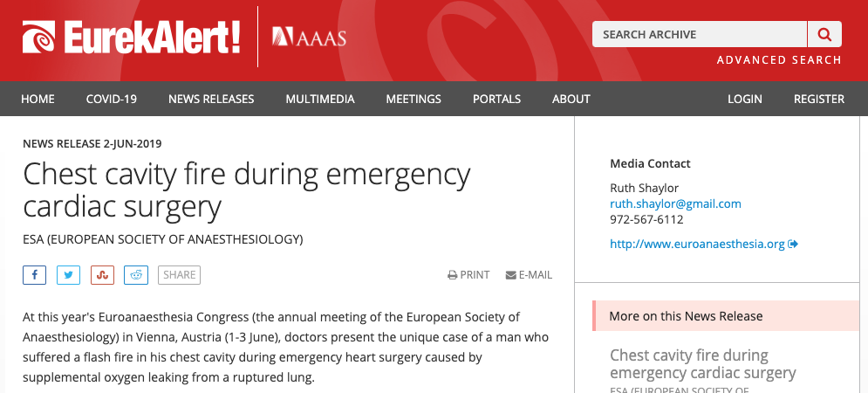Image resolution: width=868 pixels, height=393 pixels.
Task: Share article on Reddit
Action: point(136,275)
